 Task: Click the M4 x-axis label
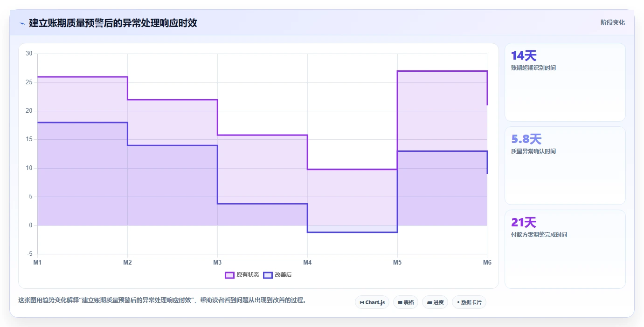[x=307, y=262]
